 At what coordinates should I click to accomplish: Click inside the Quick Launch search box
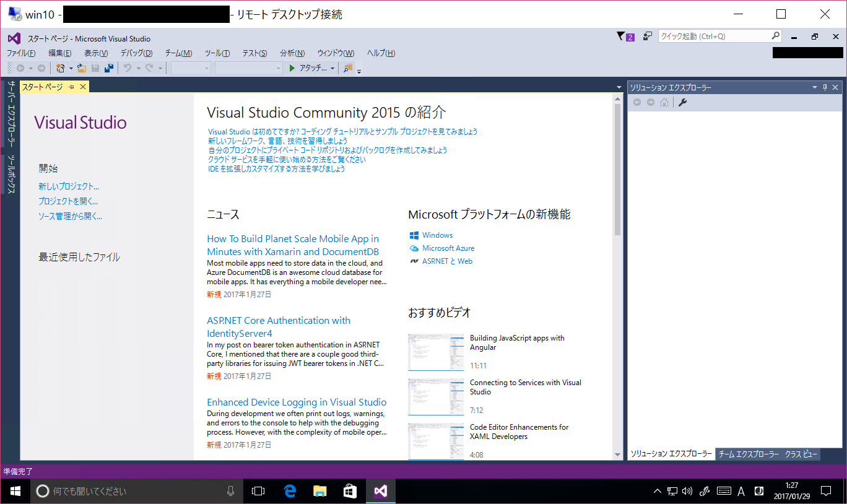pyautogui.click(x=712, y=36)
